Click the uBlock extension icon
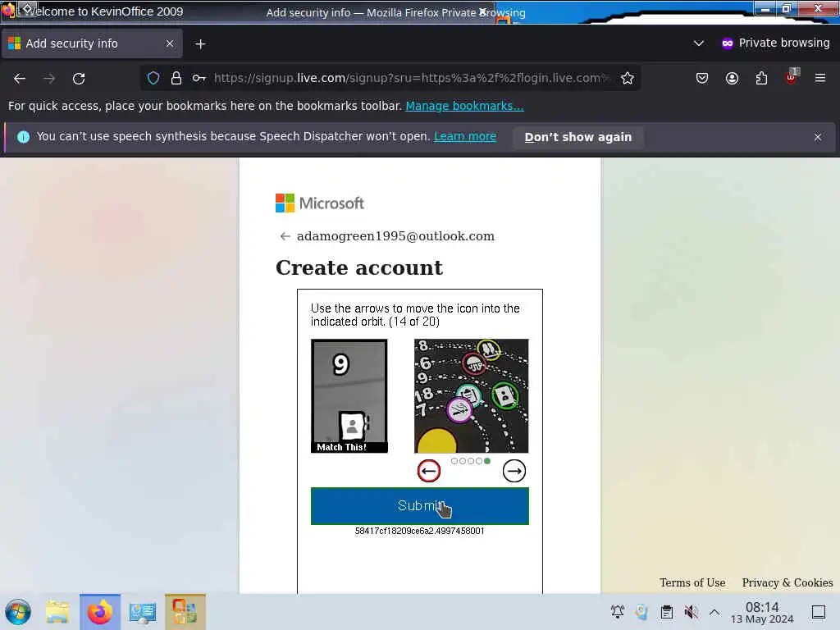This screenshot has height=630, width=840. [792, 77]
